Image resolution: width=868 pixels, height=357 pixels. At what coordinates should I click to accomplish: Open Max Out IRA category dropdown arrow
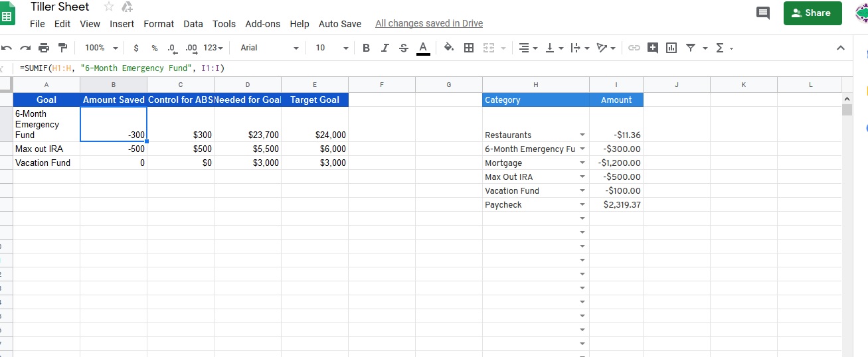click(582, 177)
